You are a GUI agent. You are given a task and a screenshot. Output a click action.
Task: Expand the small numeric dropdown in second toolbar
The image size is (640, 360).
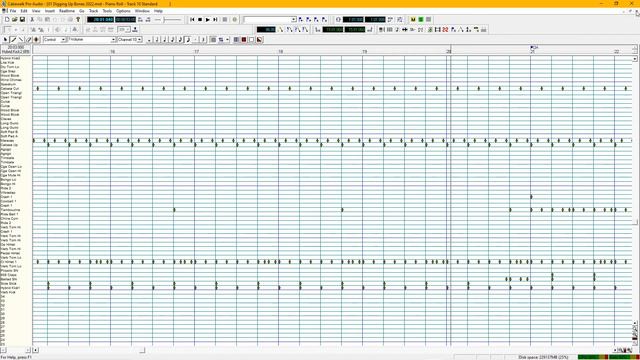point(128,30)
